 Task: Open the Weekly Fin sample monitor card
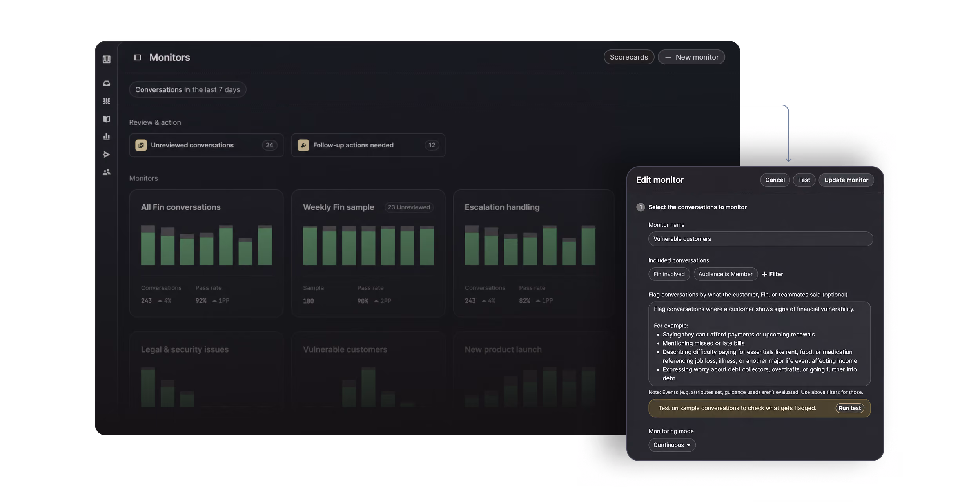point(368,253)
